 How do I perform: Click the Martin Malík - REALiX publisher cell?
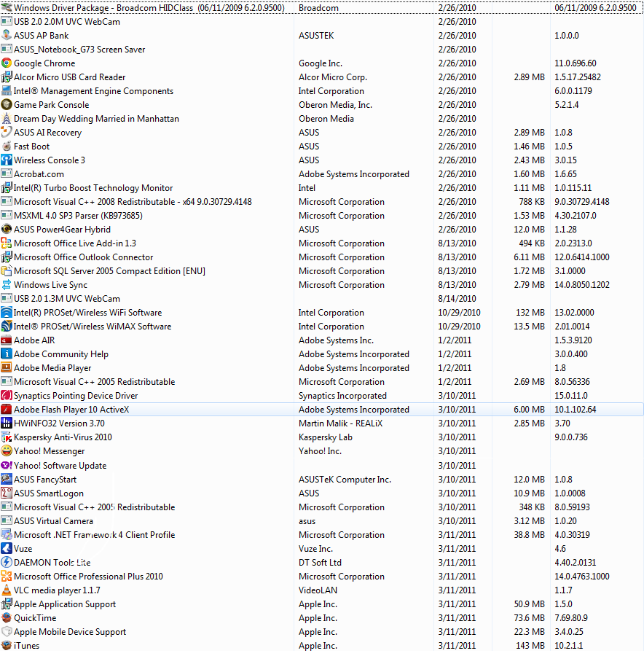pos(340,423)
